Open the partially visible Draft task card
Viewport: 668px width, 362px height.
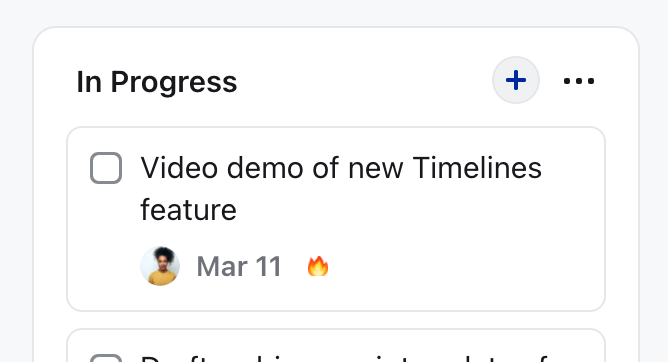[x=336, y=346]
